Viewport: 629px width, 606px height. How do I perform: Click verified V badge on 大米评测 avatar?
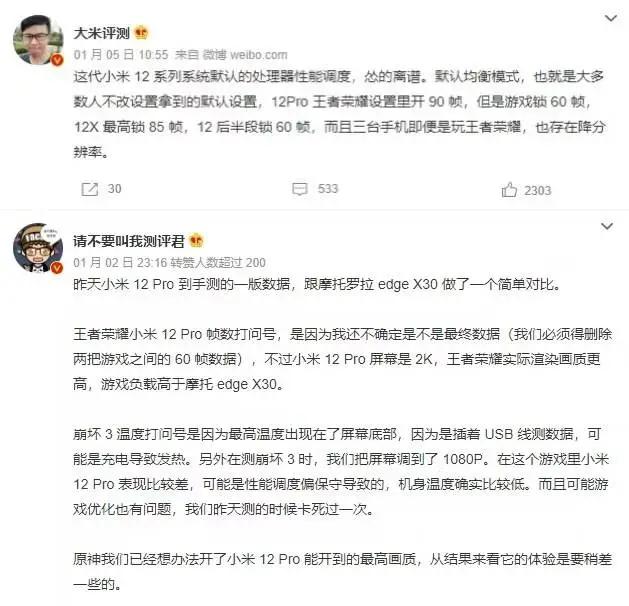coord(57,60)
